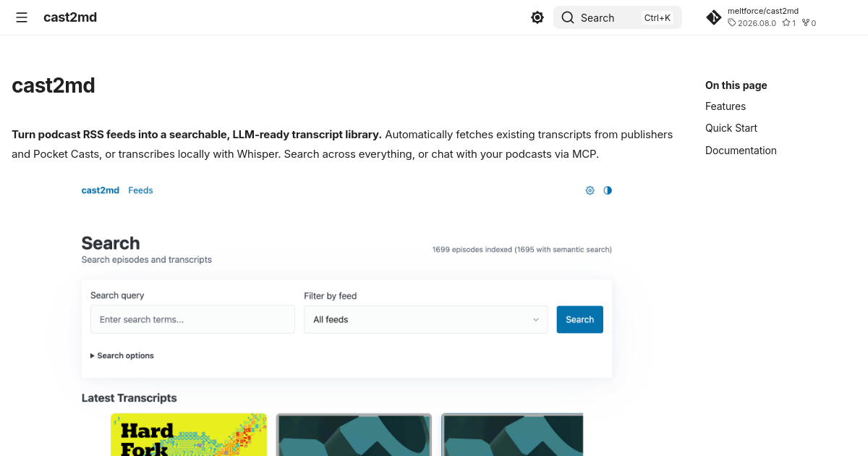Open the meltforce/cast2md repository link
This screenshot has height=456, width=868.
pyautogui.click(x=762, y=11)
